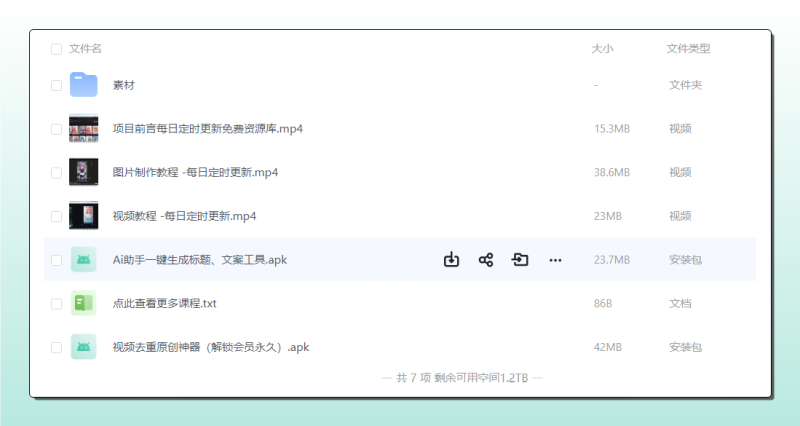Image resolution: width=800 pixels, height=426 pixels.
Task: Click the 共 7 项 剩余可用空间1.2TB footer
Action: 462,378
